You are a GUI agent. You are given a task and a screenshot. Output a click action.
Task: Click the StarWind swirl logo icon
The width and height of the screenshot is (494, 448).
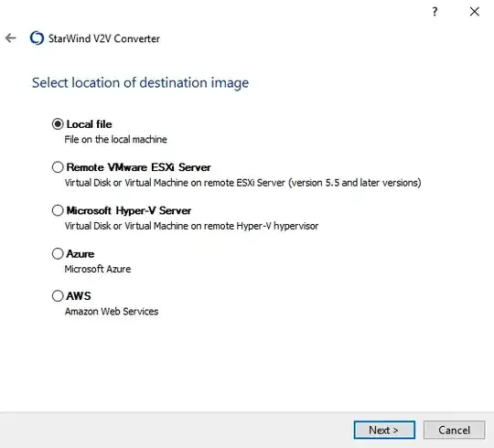tap(37, 38)
